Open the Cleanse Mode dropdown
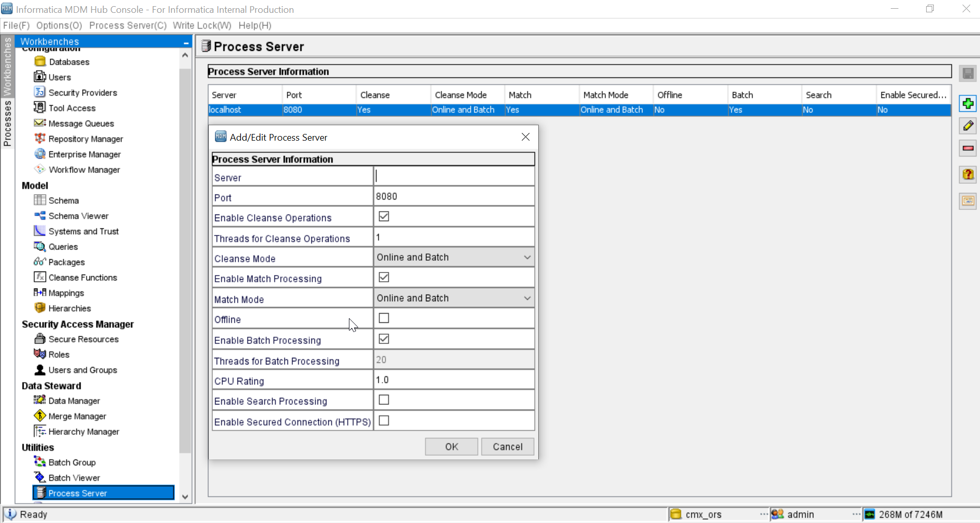The width and height of the screenshot is (980, 523). pyautogui.click(x=454, y=257)
